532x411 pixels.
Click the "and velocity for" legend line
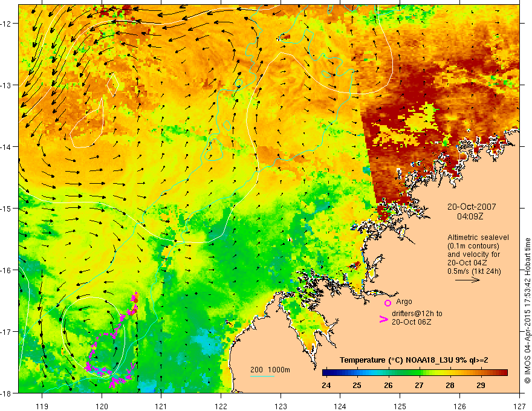[x=473, y=254]
